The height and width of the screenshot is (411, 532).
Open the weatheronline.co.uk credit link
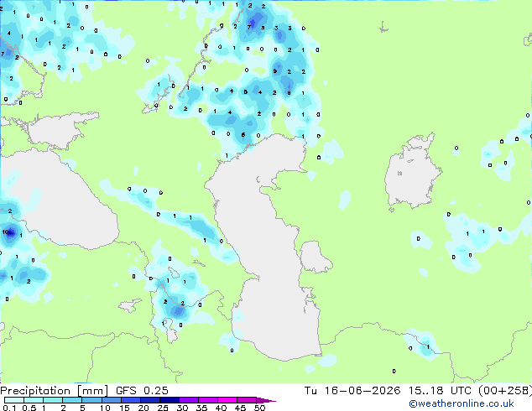tap(462, 403)
